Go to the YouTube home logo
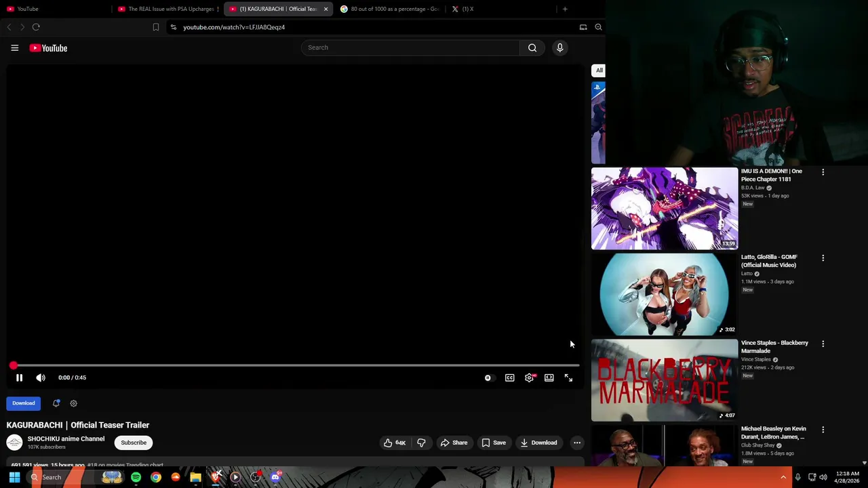 pos(48,48)
